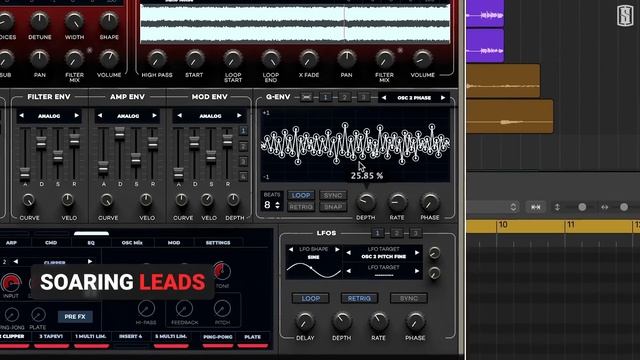This screenshot has height=360, width=640.
Task: Select next Filter Env ANALOG mode
Action: point(76,116)
